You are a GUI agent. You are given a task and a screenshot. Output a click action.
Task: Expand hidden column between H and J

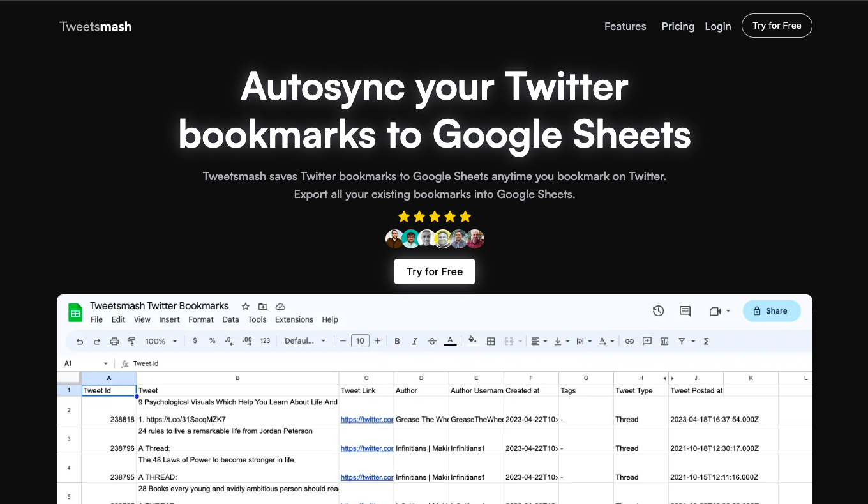pos(669,378)
